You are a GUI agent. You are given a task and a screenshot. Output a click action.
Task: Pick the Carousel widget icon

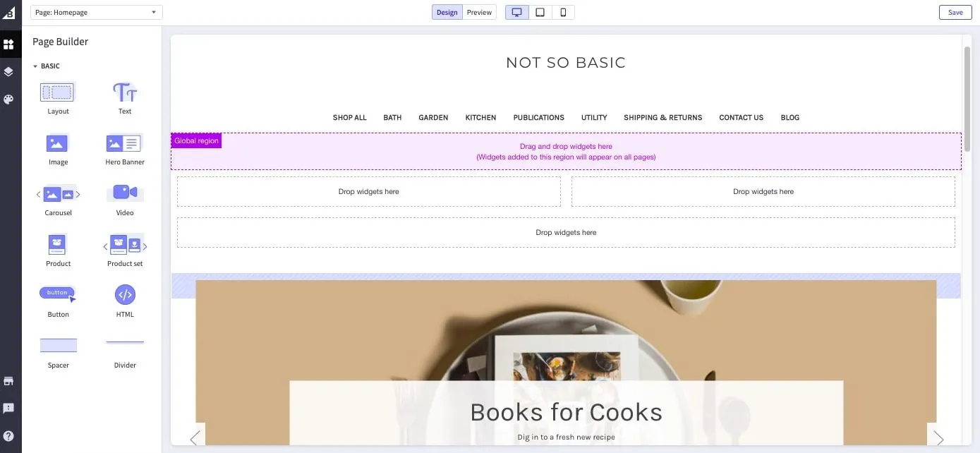tap(58, 194)
